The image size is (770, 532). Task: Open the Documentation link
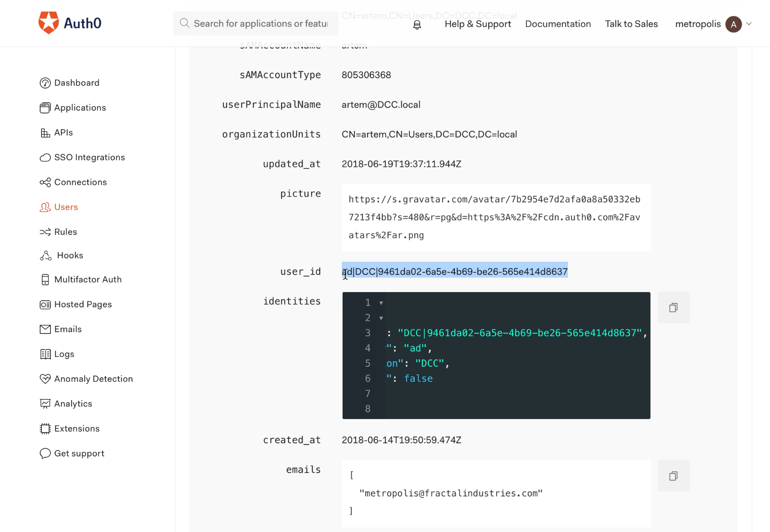pos(558,24)
